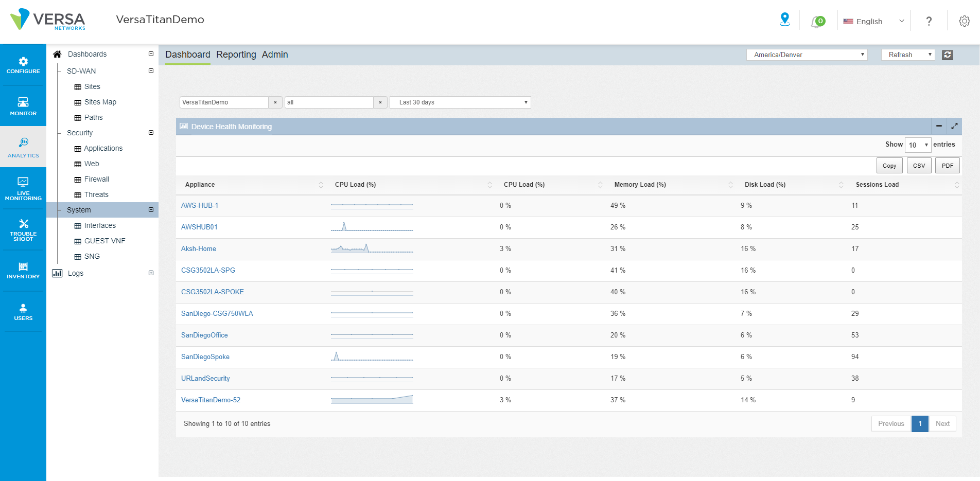The height and width of the screenshot is (481, 980).
Task: Open settings gear icon in header
Action: click(964, 21)
